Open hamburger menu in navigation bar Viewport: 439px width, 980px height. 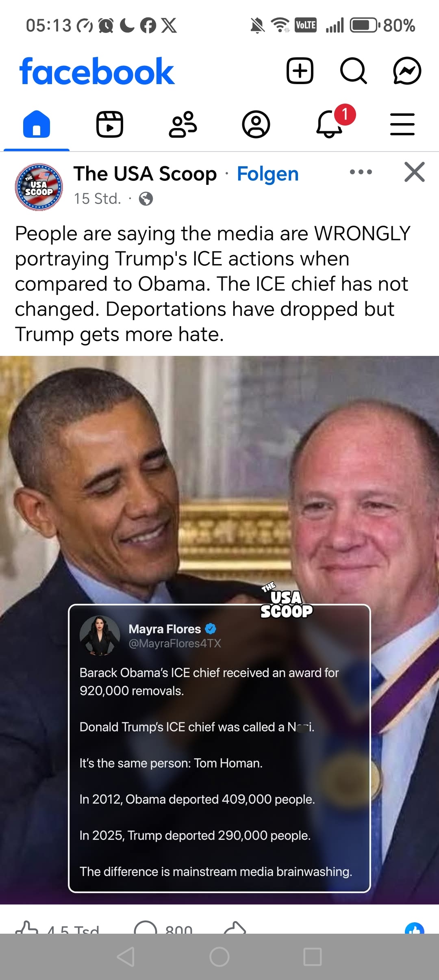(x=402, y=124)
